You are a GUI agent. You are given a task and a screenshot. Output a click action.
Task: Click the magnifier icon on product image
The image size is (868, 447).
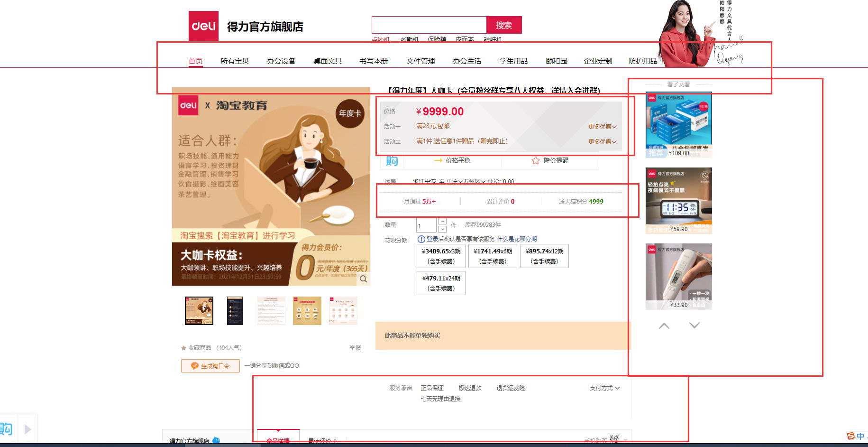coord(363,279)
